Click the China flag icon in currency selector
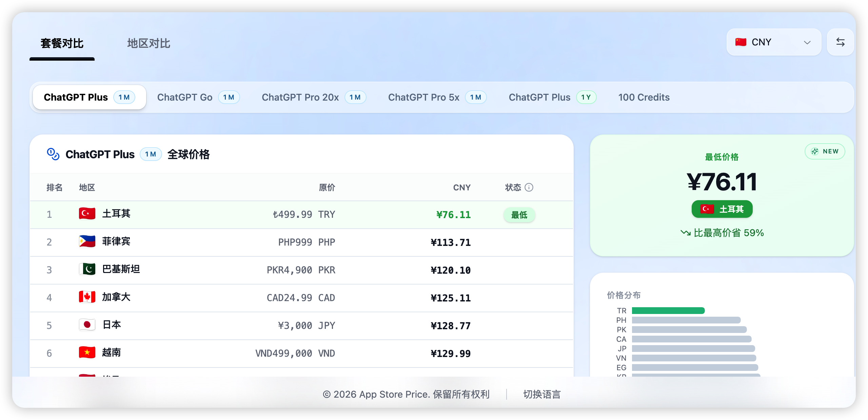The image size is (868, 420). click(741, 42)
